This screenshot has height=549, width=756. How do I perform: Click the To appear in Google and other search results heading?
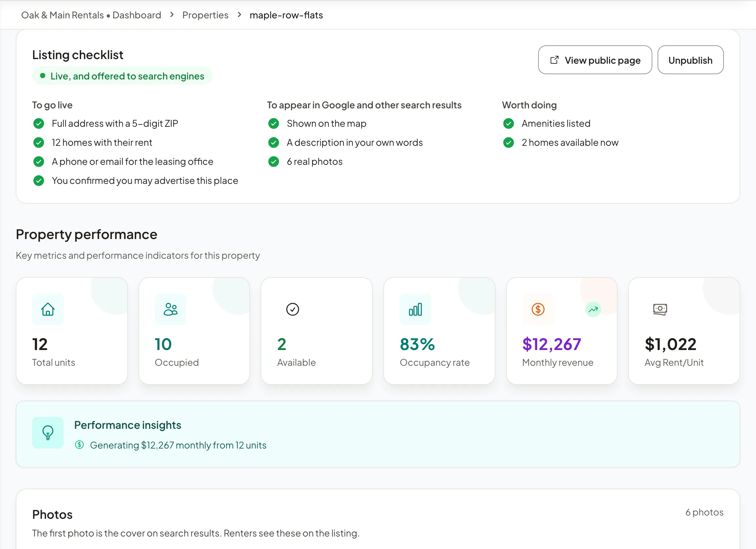tap(364, 105)
